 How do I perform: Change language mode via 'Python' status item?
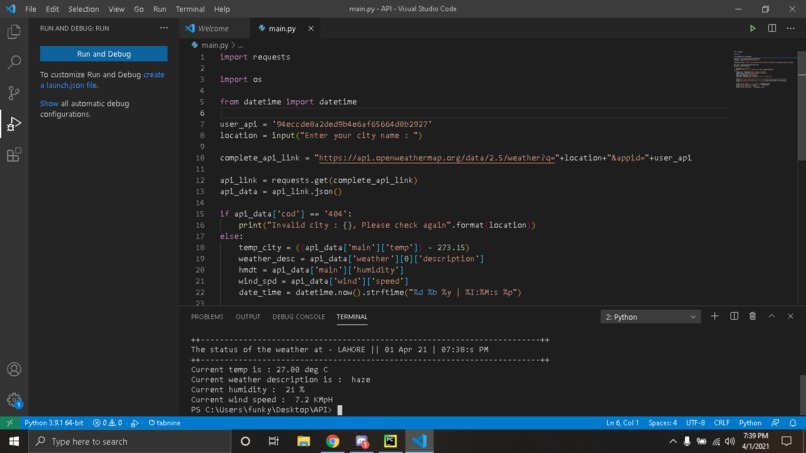[750, 423]
